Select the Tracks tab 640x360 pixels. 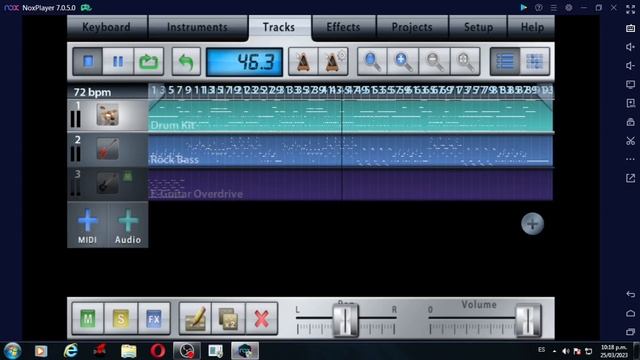[279, 27]
